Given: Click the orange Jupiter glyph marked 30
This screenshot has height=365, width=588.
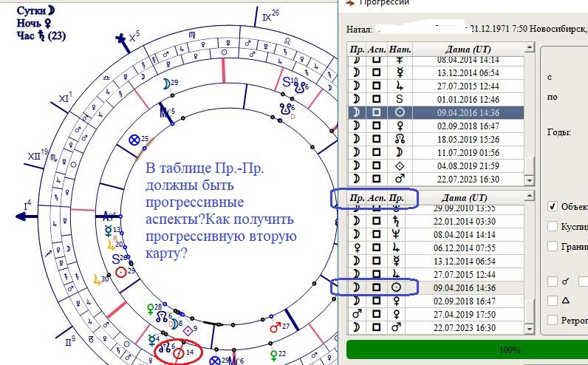Looking at the screenshot, I should click(x=98, y=280).
